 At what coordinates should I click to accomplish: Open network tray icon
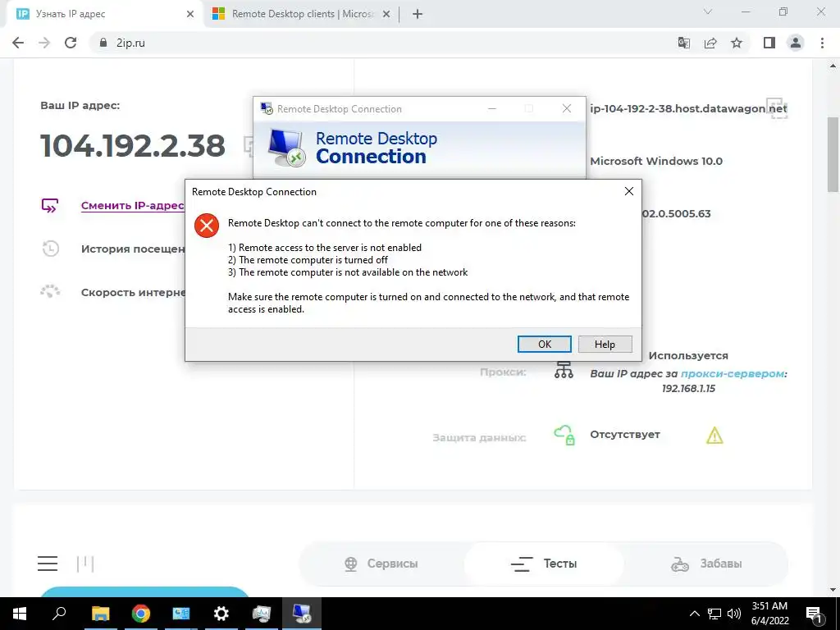[714, 614]
